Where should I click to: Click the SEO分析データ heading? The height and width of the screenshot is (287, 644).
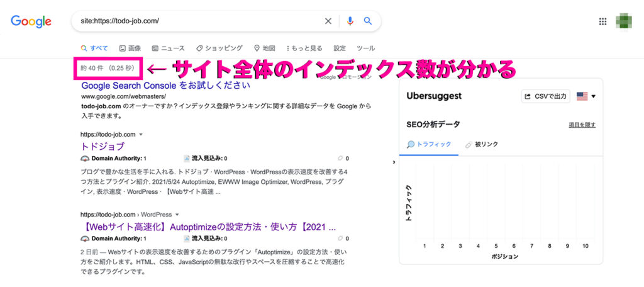pyautogui.click(x=433, y=125)
